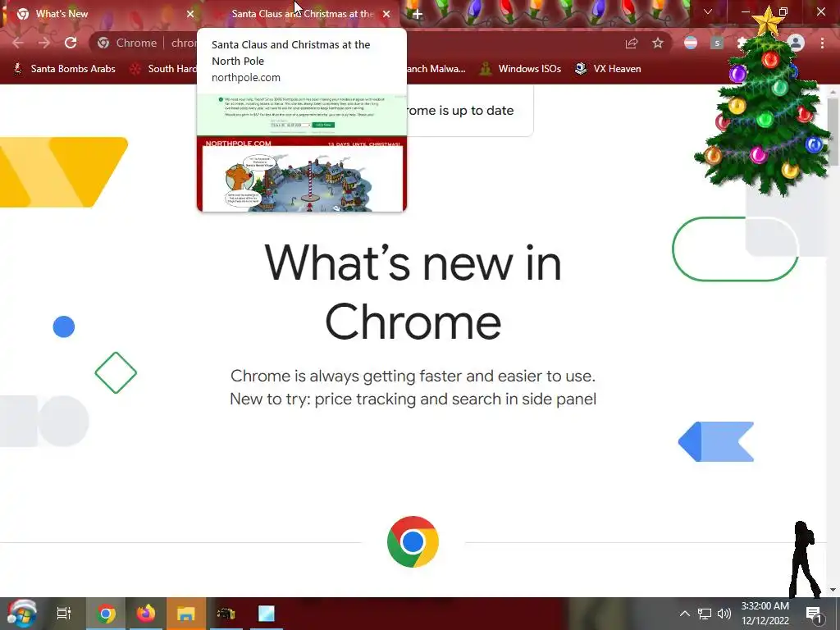Click scrollbar down arrow
This screenshot has height=630, width=840.
[833, 591]
